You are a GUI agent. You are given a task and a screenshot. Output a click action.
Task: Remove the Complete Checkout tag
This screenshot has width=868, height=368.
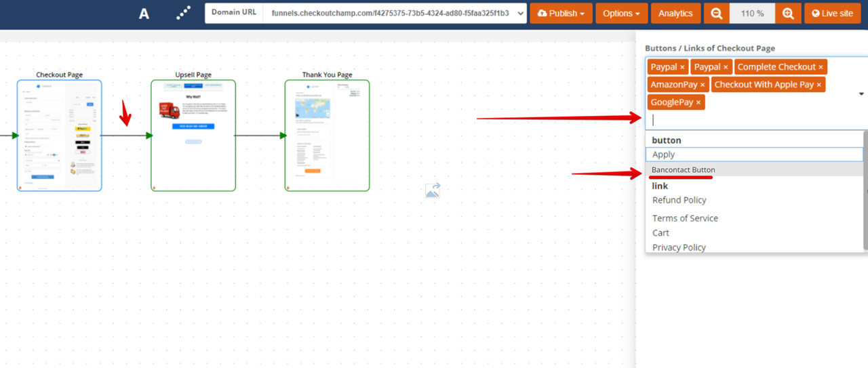coord(821,67)
